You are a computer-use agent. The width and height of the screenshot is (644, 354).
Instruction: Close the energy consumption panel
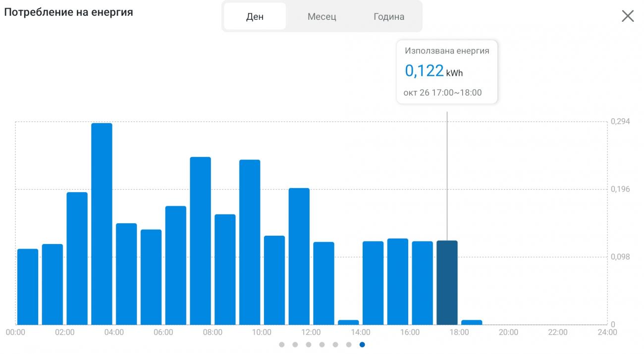[x=628, y=16]
